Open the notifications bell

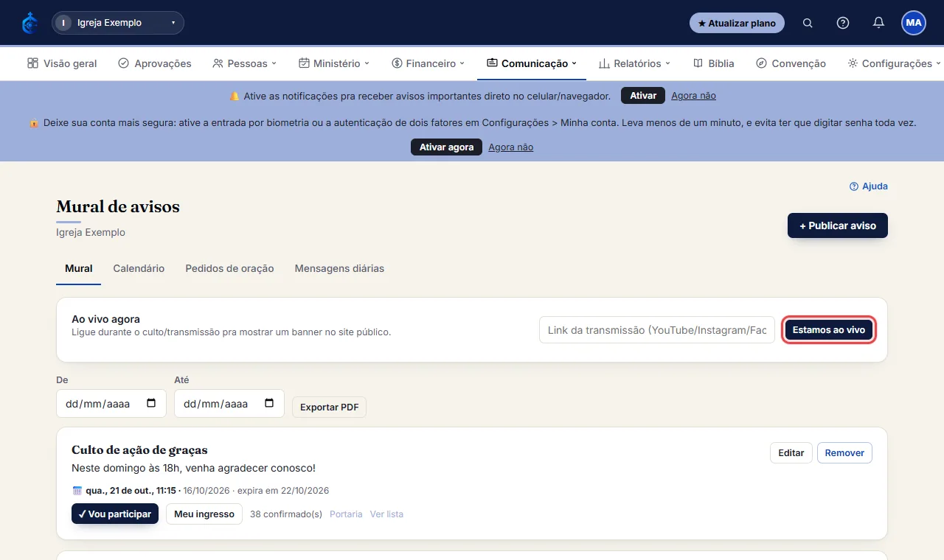[x=878, y=23]
